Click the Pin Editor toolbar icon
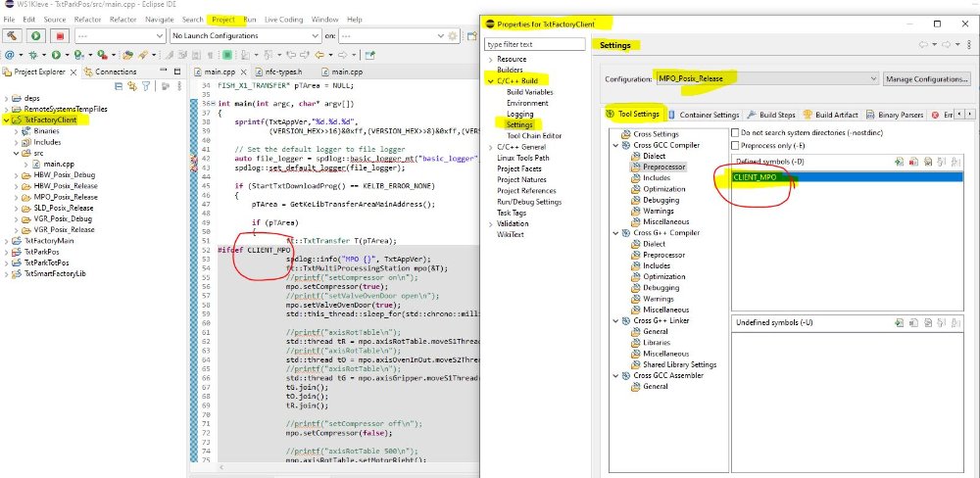The image size is (980, 478). pos(369,55)
